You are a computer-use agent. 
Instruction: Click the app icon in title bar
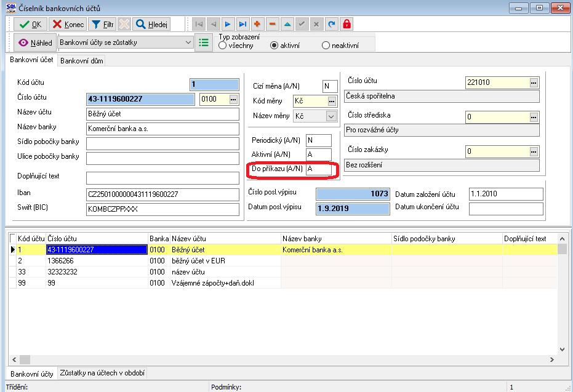click(x=11, y=7)
